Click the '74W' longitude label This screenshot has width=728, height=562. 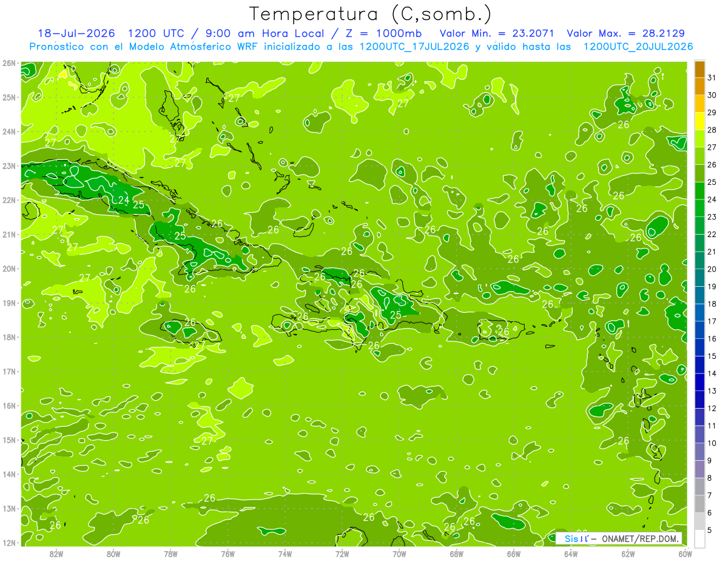pyautogui.click(x=285, y=553)
